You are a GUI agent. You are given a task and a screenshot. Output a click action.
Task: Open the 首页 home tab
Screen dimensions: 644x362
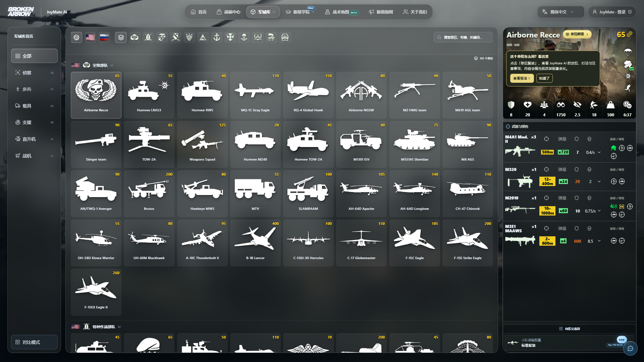pos(199,12)
